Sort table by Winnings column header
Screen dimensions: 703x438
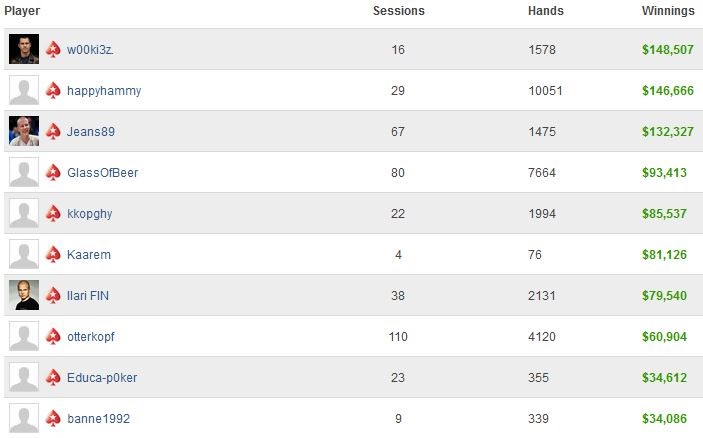tap(668, 11)
